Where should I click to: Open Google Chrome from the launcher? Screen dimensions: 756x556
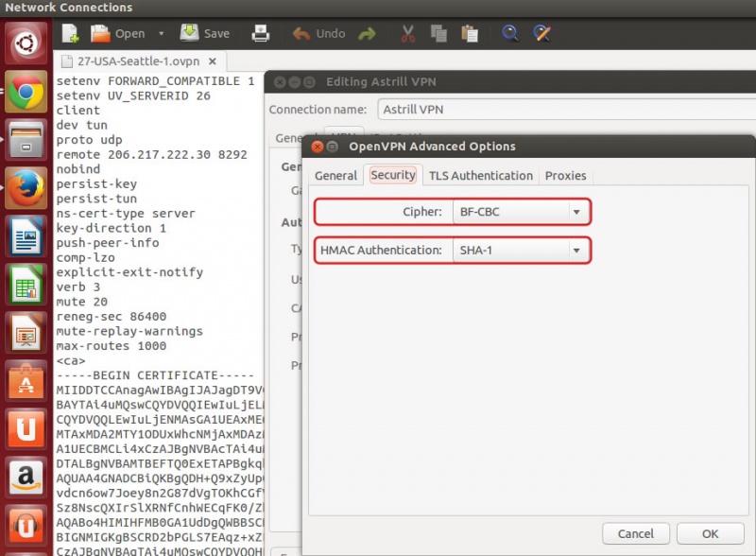[x=26, y=92]
